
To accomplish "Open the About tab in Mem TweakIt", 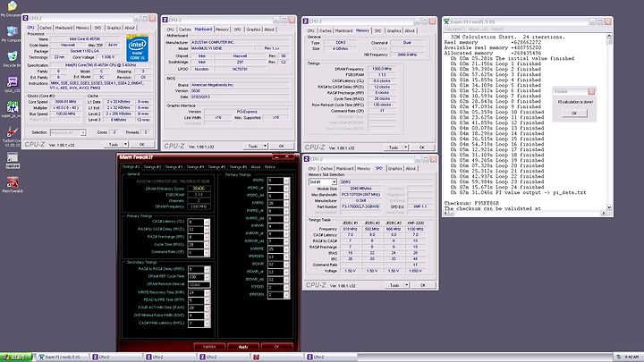I will pyautogui.click(x=256, y=167).
